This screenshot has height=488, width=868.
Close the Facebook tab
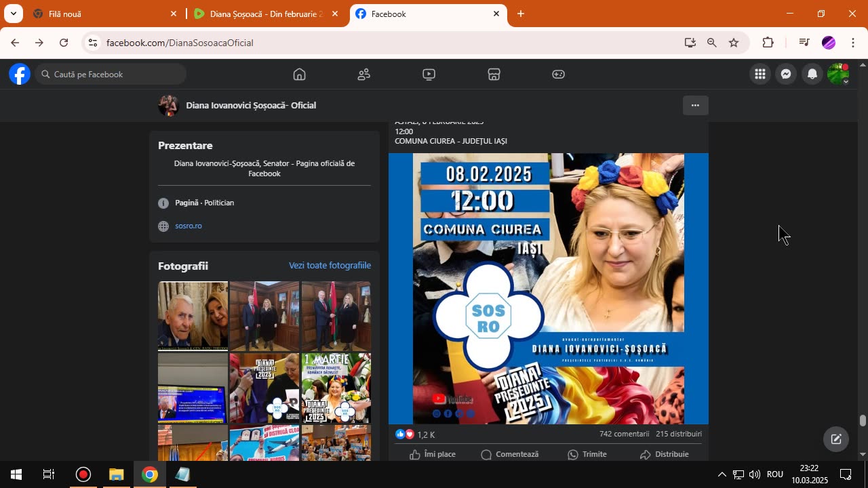tap(496, 14)
